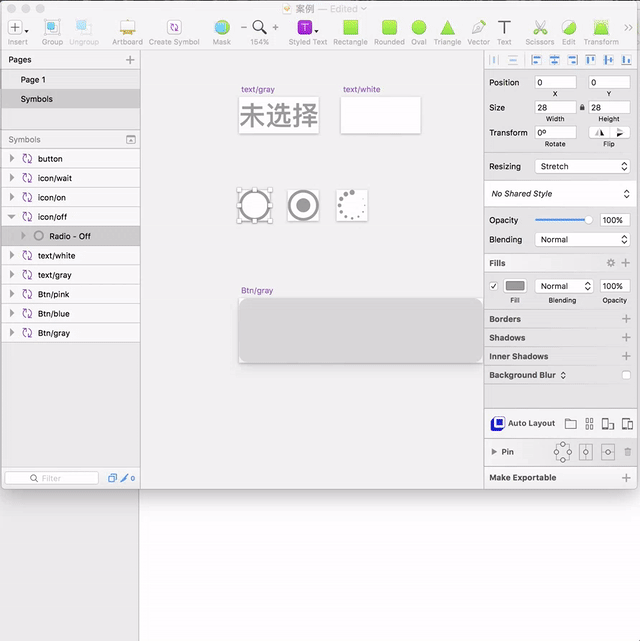Viewport: 640px width, 641px height.
Task: Align selected layers to left edge
Action: [x=536, y=60]
